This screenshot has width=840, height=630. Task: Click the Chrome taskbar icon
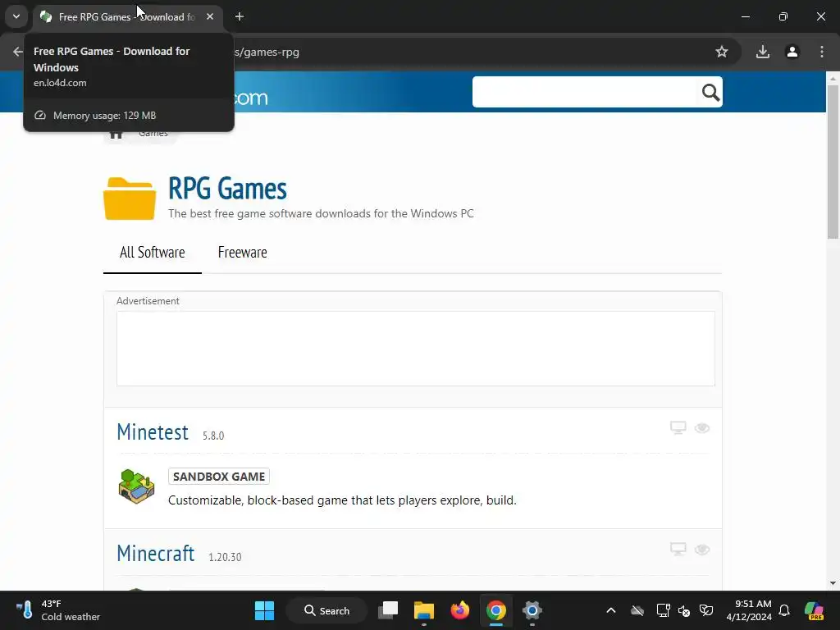point(496,610)
